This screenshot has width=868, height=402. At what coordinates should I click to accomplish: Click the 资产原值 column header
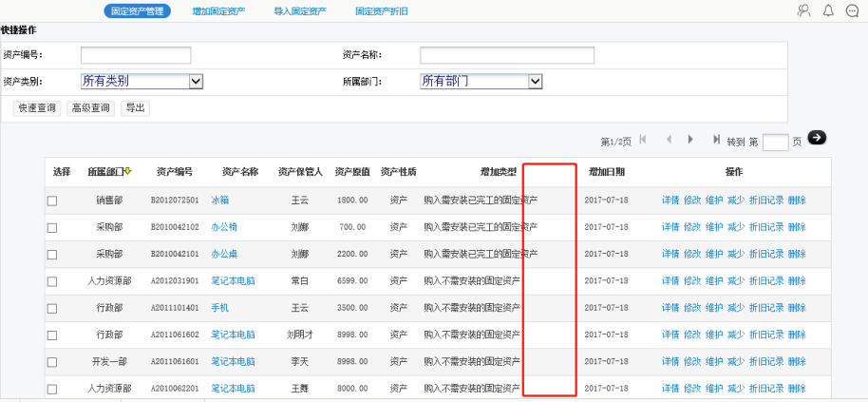pyautogui.click(x=352, y=172)
